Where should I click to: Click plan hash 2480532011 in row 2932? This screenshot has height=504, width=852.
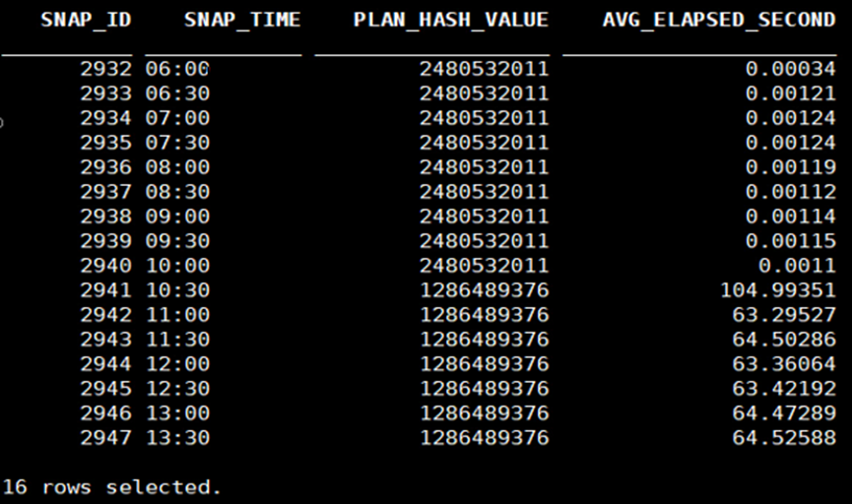coord(485,69)
